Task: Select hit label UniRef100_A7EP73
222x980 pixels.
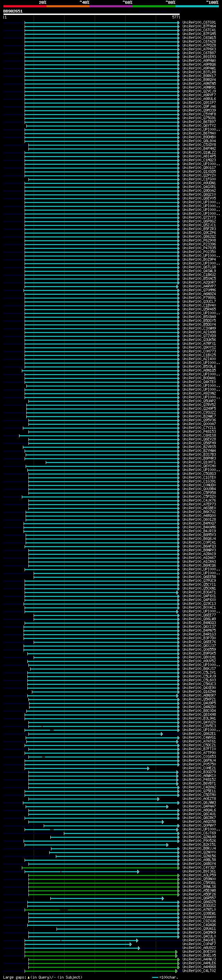Action: (199, 505)
